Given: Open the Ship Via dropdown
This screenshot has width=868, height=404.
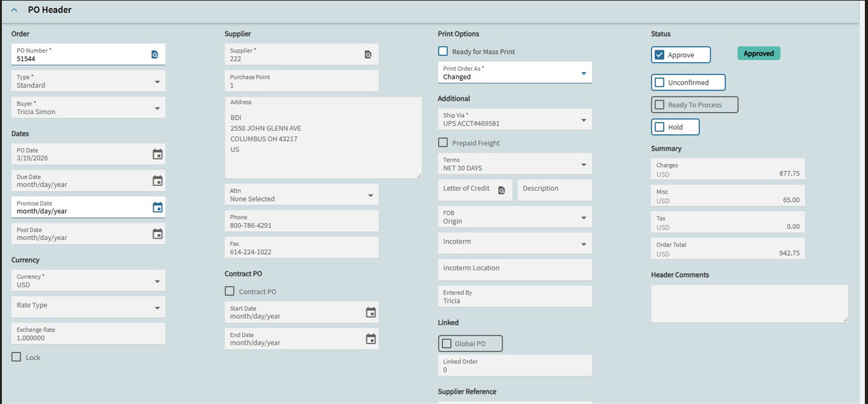Looking at the screenshot, I should (x=583, y=120).
